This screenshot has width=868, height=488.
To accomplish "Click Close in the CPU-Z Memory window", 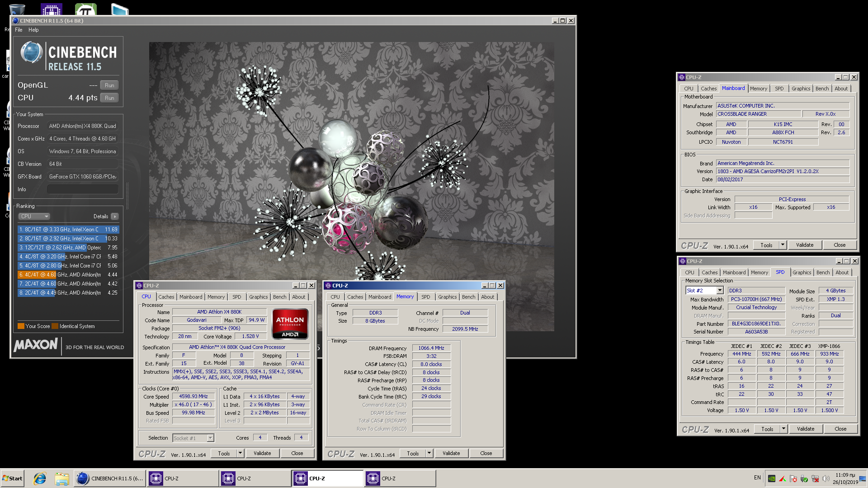I will click(x=486, y=453).
